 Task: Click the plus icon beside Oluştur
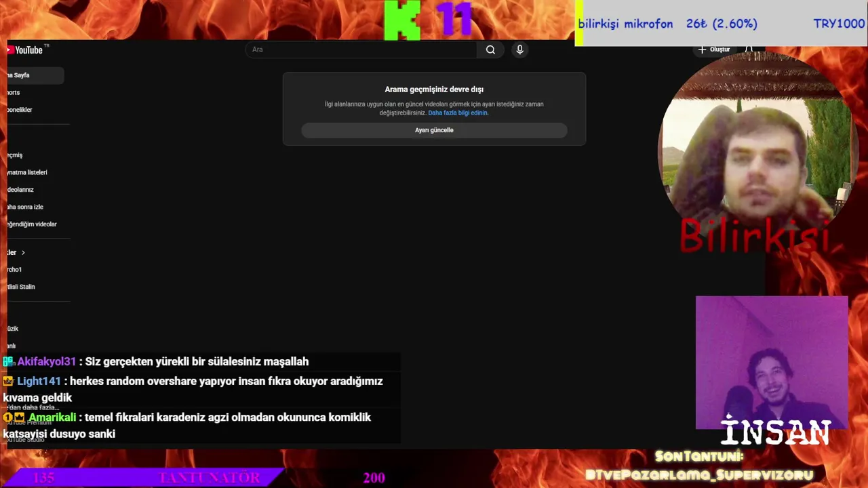pos(702,49)
